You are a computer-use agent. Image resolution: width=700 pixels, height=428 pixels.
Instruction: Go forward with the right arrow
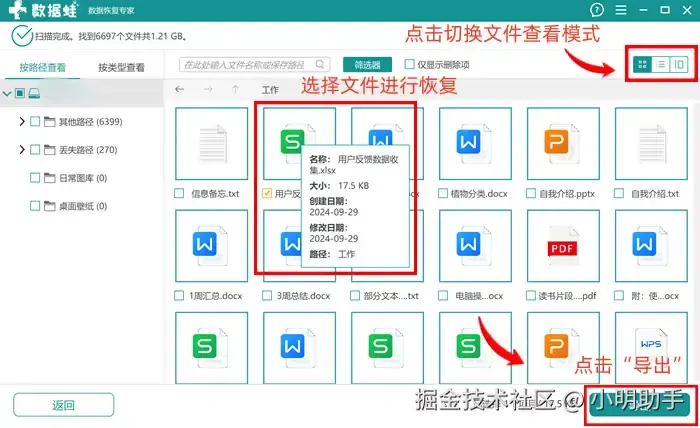[x=208, y=89]
